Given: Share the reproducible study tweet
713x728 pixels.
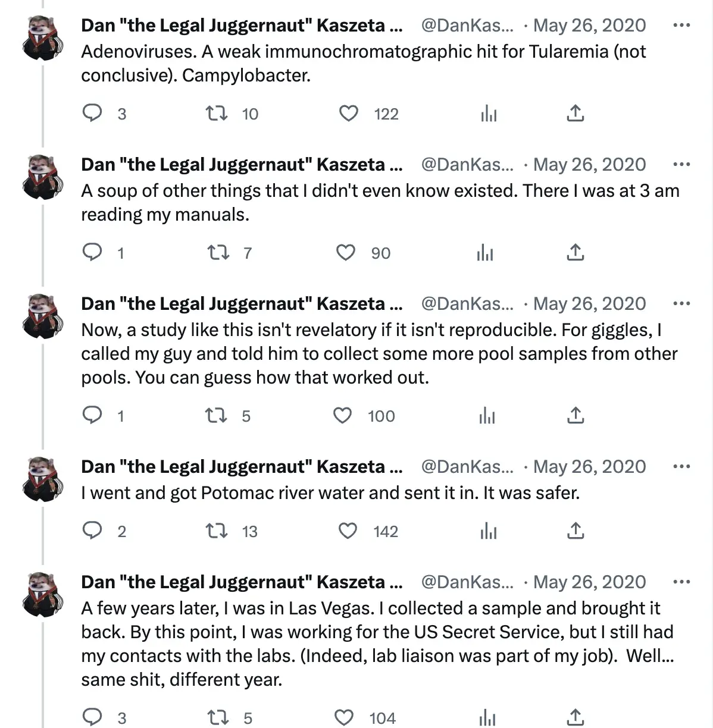Looking at the screenshot, I should 575,416.
